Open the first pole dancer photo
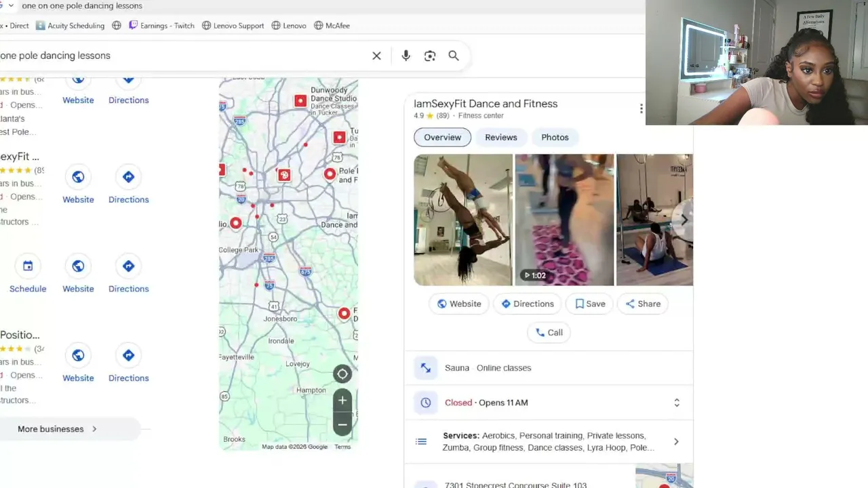Image resolution: width=868 pixels, height=488 pixels. coord(463,220)
